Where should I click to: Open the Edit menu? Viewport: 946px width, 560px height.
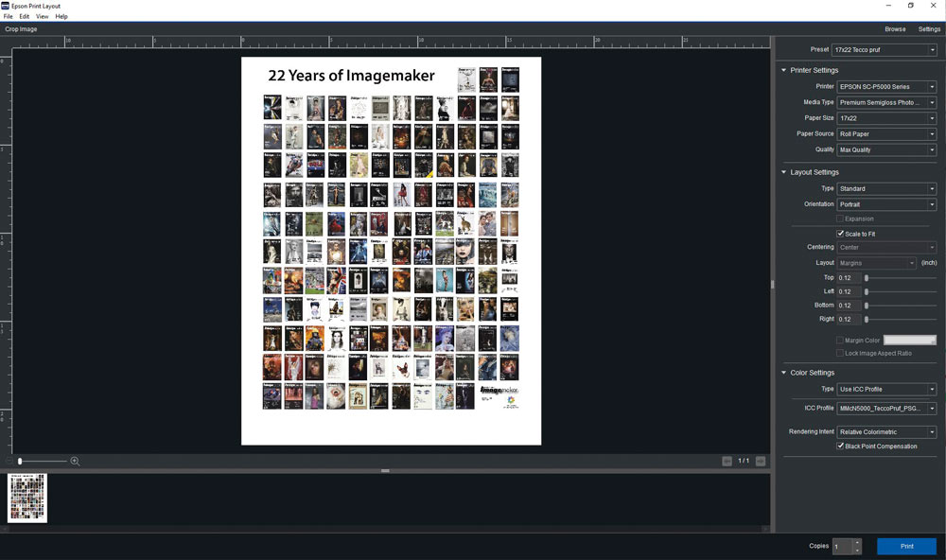click(25, 16)
